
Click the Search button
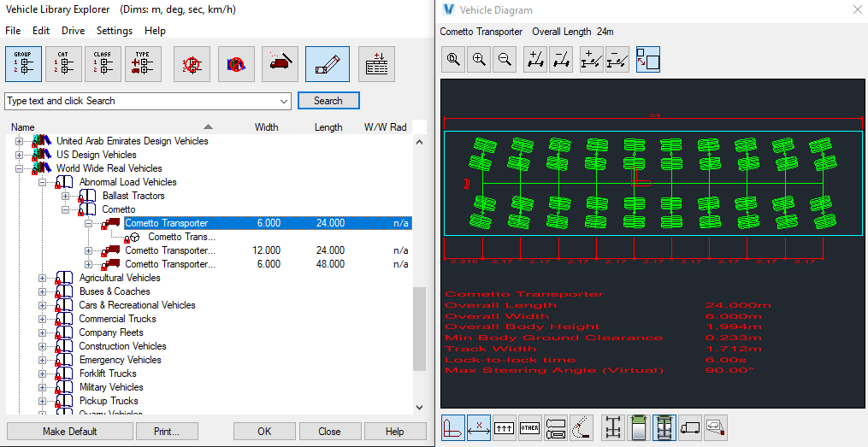point(329,101)
